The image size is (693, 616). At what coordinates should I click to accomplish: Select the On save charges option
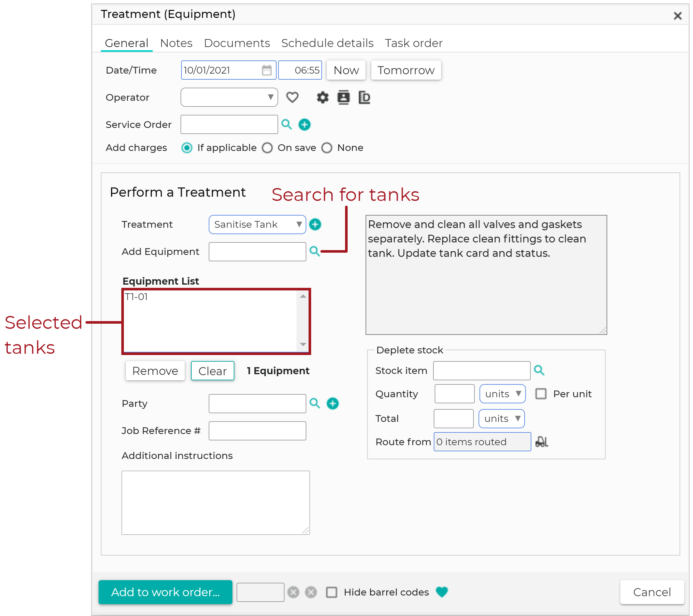[x=267, y=148]
